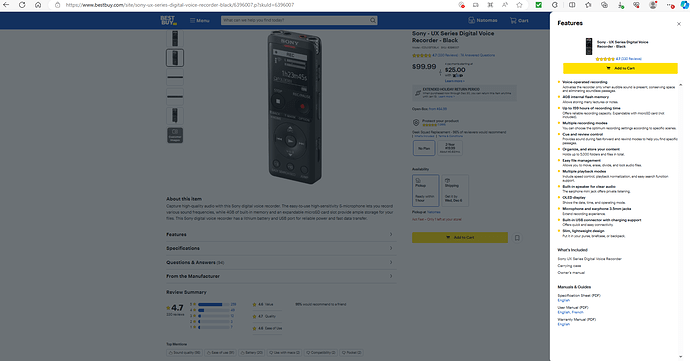Toggle read aloud icon in address bar
This screenshot has height=361, width=690.
click(505, 5)
